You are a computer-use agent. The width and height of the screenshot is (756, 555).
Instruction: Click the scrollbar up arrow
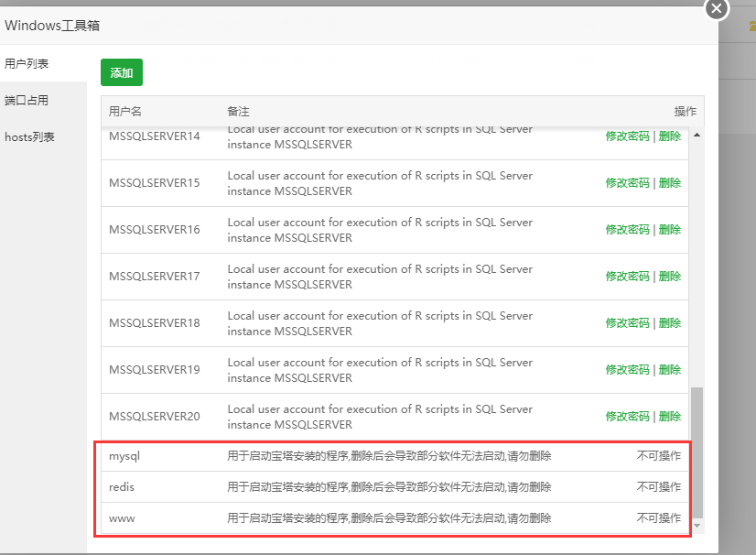click(697, 135)
